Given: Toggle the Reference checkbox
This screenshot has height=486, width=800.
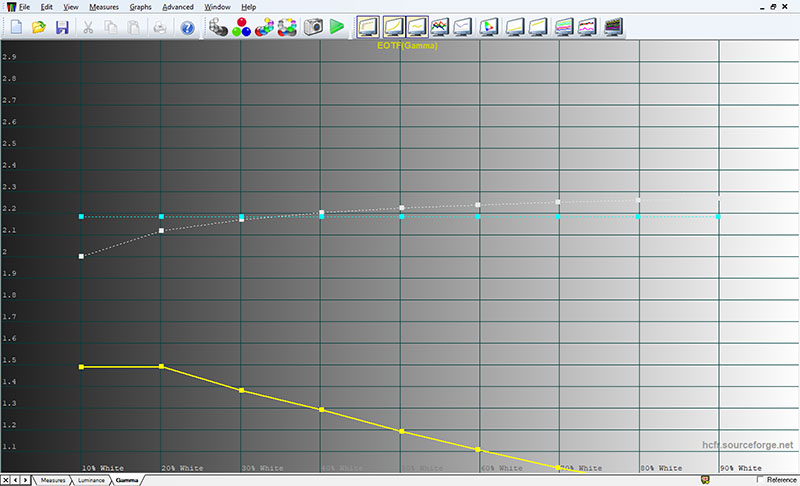Looking at the screenshot, I should [760, 479].
